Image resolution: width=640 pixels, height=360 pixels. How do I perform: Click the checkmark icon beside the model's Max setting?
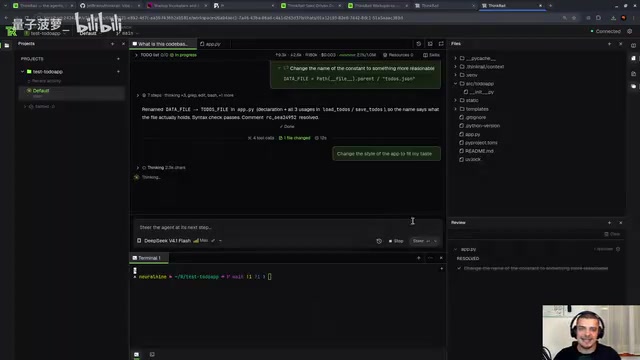click(213, 241)
